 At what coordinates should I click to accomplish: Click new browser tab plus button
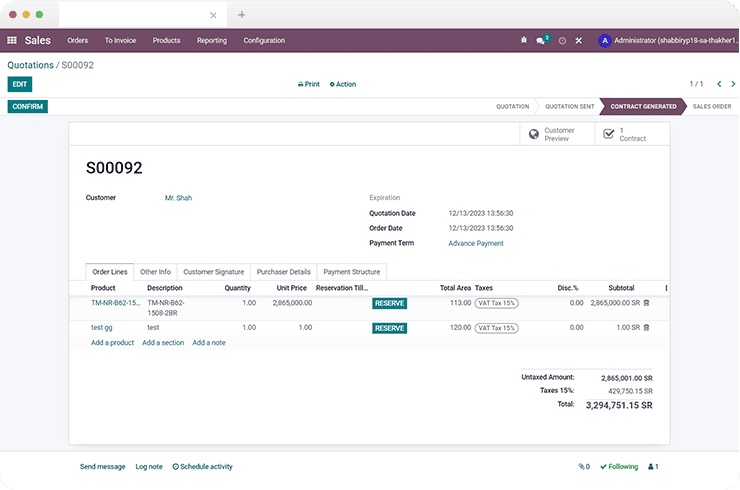241,15
